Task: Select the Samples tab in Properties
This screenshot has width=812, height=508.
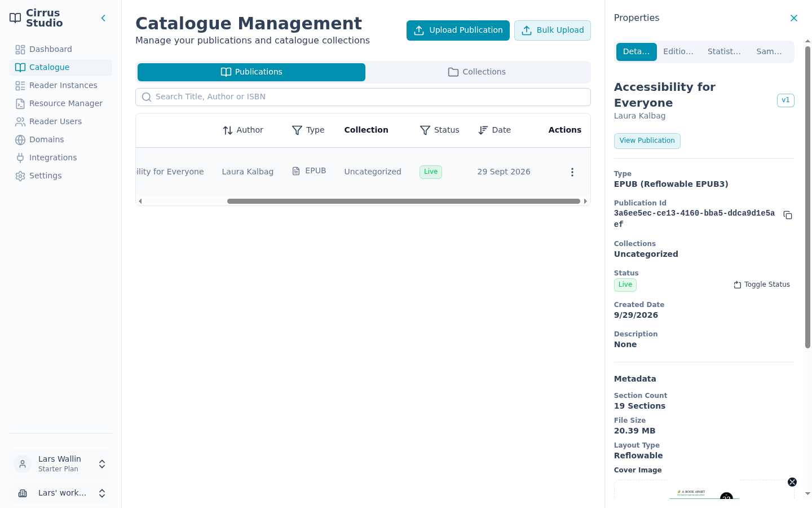Action: [769, 52]
